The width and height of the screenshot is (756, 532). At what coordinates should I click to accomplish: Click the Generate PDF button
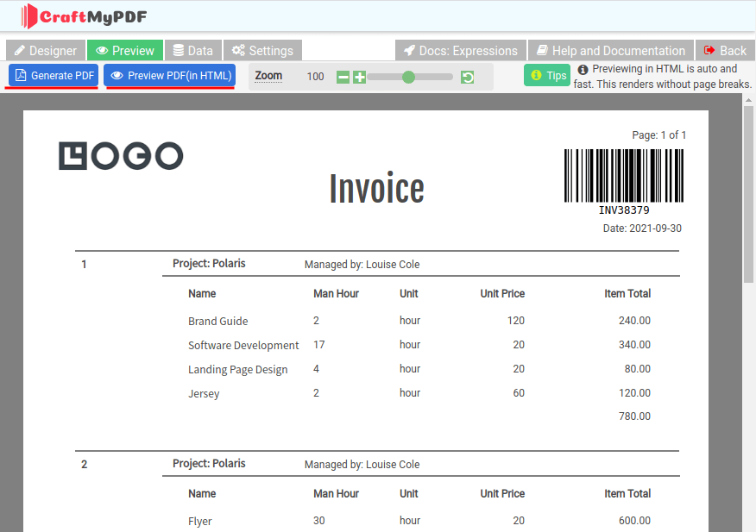[53, 75]
